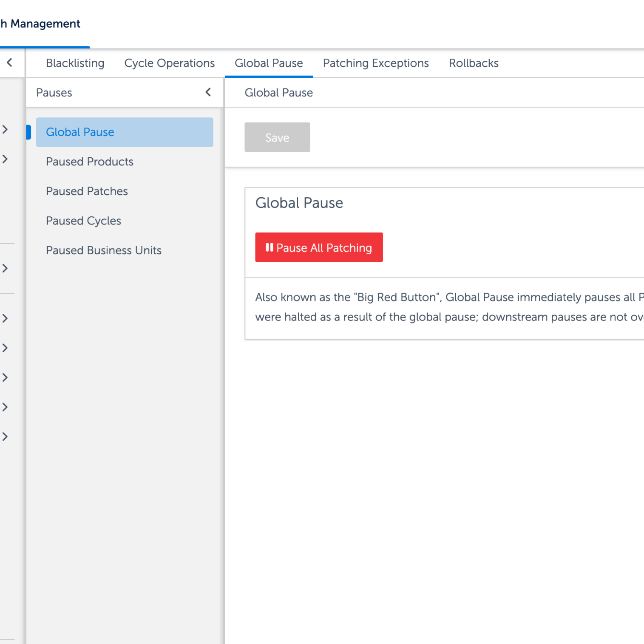644x644 pixels.
Task: Click the back chevron left of Blacklisting
Action: pos(9,63)
